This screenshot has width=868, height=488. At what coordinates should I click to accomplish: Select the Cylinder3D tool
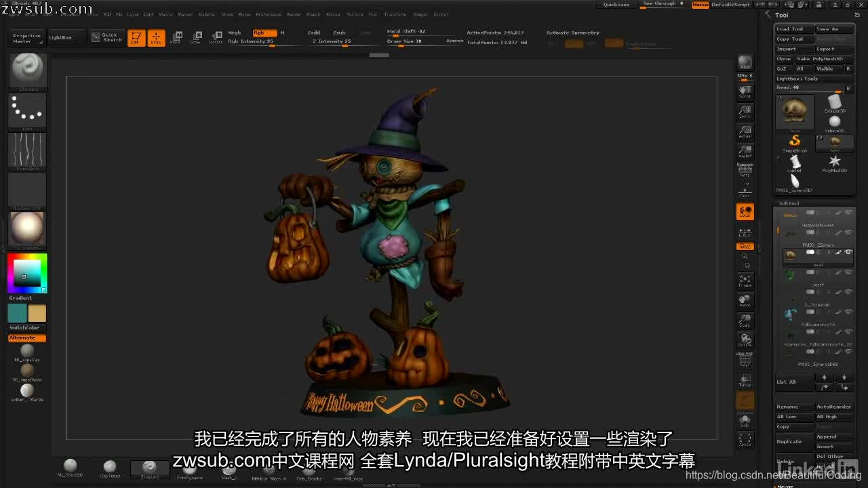click(x=835, y=103)
